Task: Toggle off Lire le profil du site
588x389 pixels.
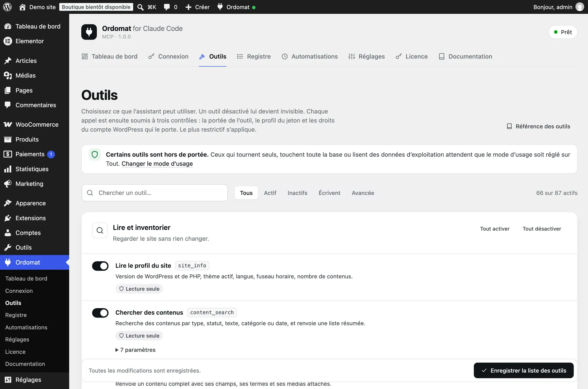Action: [x=100, y=266]
